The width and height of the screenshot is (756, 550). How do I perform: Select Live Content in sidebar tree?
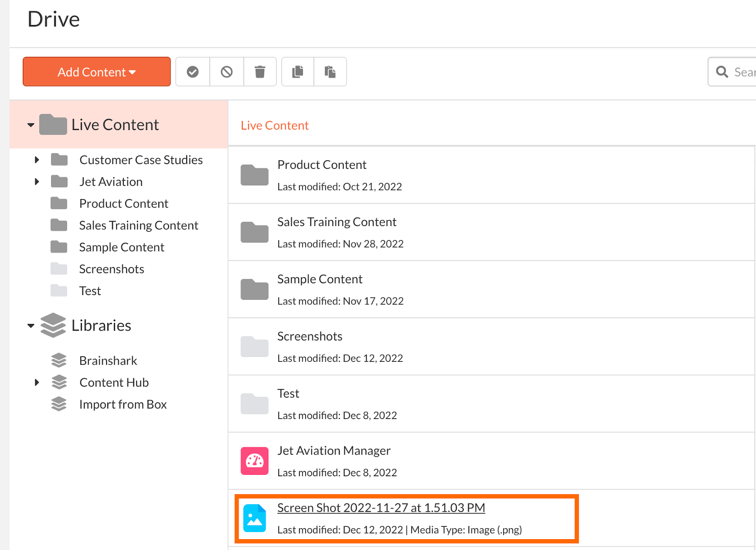click(x=115, y=125)
